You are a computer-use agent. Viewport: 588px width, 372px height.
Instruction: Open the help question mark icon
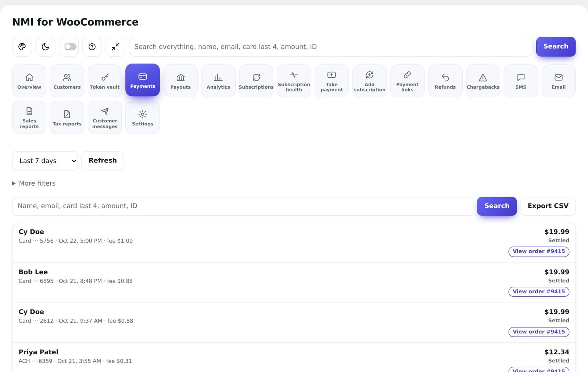(x=92, y=47)
